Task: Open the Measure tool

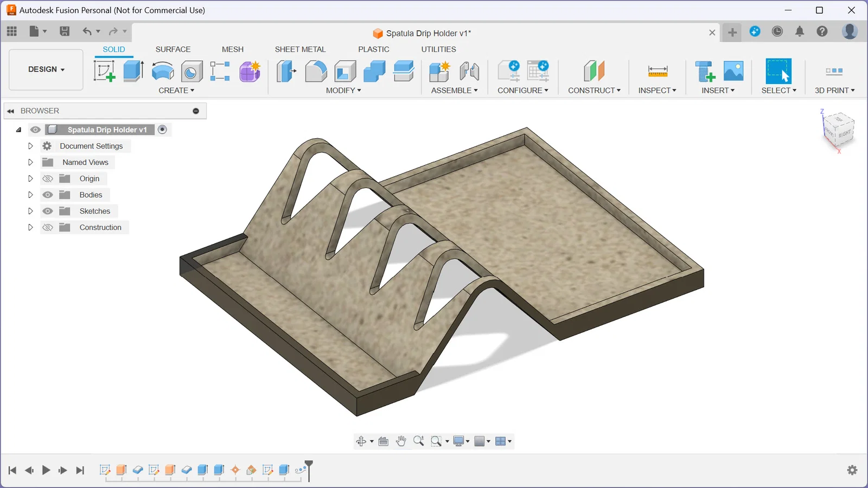Action: coord(658,71)
